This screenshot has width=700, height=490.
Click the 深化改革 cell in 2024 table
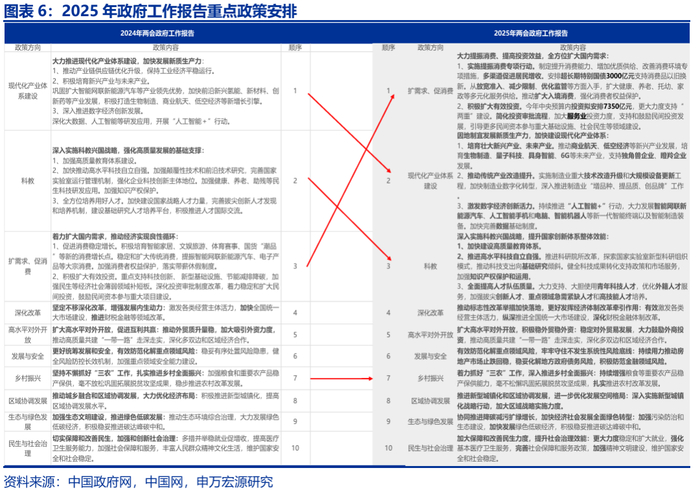(28, 313)
